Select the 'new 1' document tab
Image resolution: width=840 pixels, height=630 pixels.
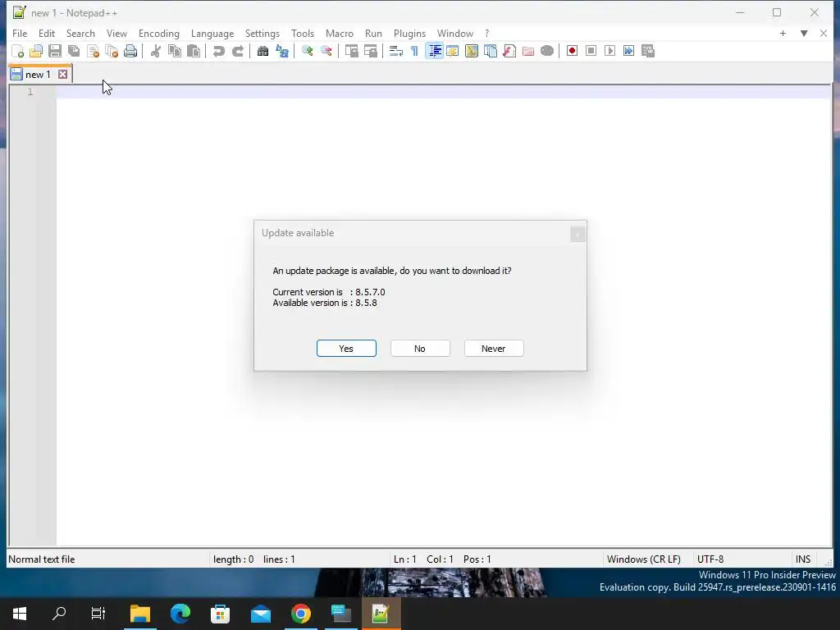pyautogui.click(x=38, y=75)
